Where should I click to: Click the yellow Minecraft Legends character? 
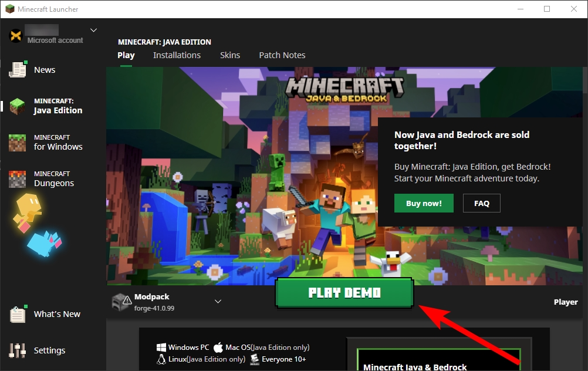(28, 212)
